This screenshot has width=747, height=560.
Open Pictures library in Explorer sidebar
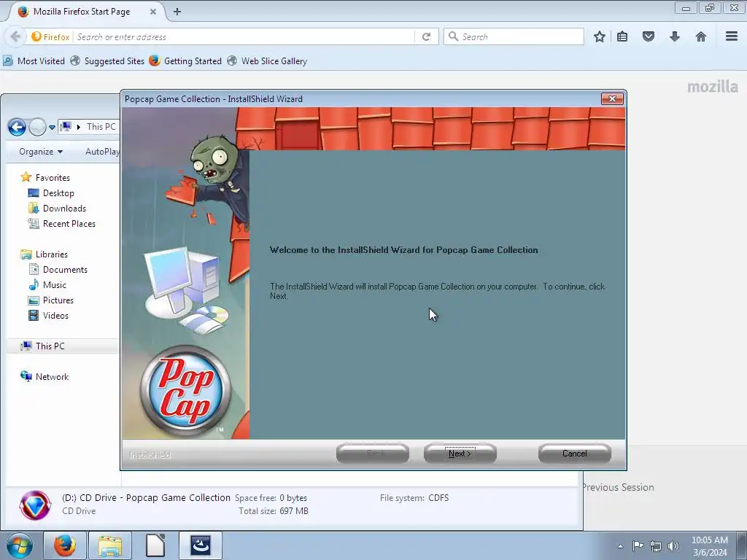click(51, 300)
